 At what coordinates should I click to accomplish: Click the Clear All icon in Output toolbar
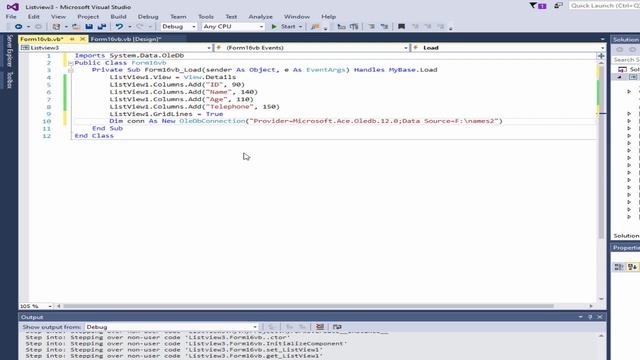[x=320, y=327]
